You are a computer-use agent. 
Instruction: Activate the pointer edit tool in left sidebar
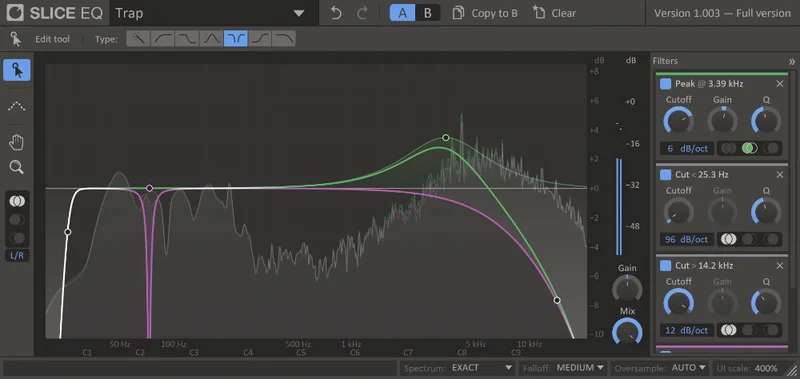click(x=17, y=70)
